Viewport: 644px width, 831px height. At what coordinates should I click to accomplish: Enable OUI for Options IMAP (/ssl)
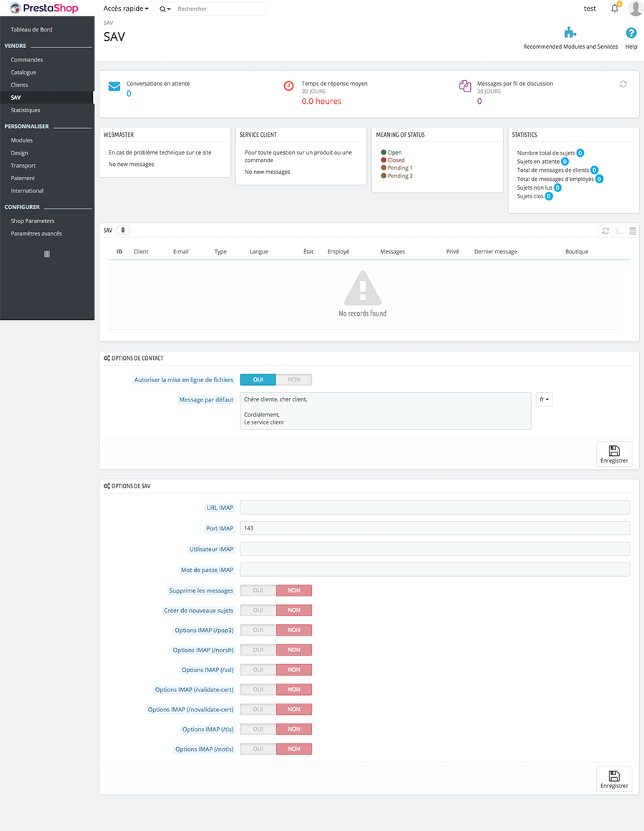click(258, 670)
